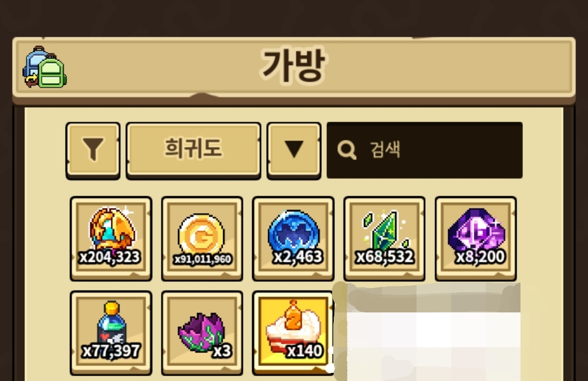Open the funnel filter options

tap(93, 150)
